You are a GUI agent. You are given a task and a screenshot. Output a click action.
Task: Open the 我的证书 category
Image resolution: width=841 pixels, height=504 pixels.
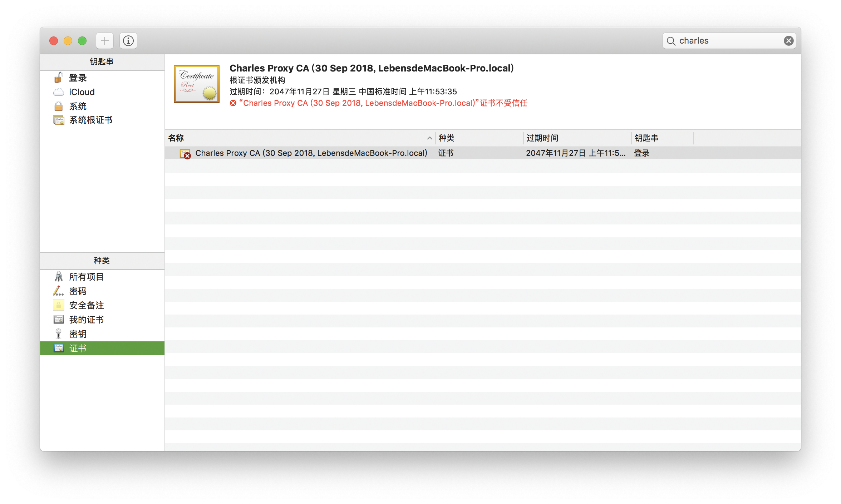(86, 320)
